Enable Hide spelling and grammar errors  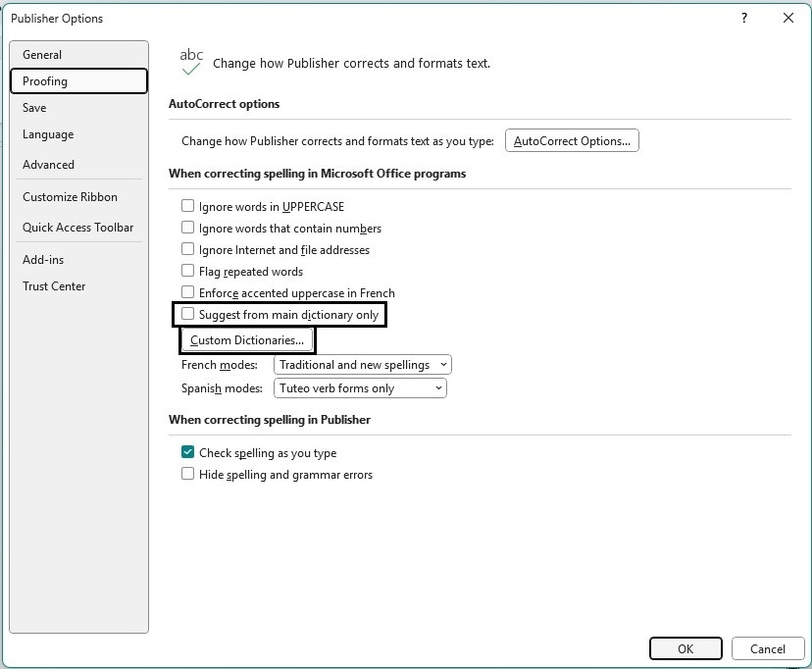[x=188, y=475]
